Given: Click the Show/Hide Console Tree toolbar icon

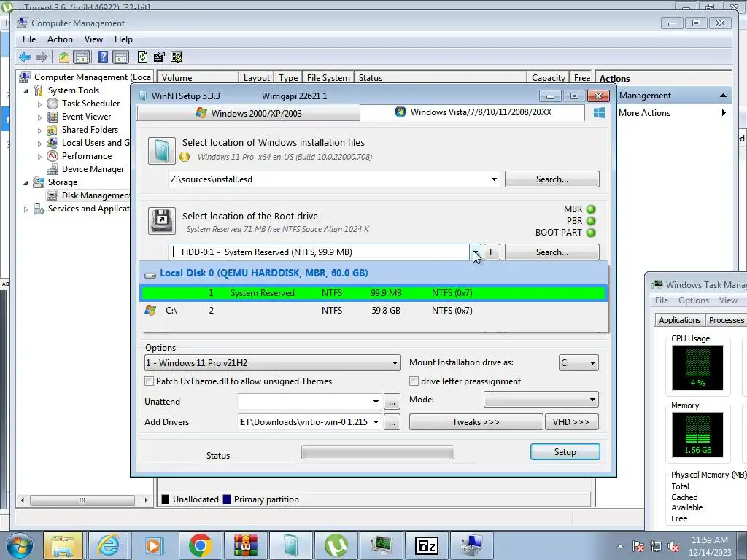Looking at the screenshot, I should click(x=82, y=57).
